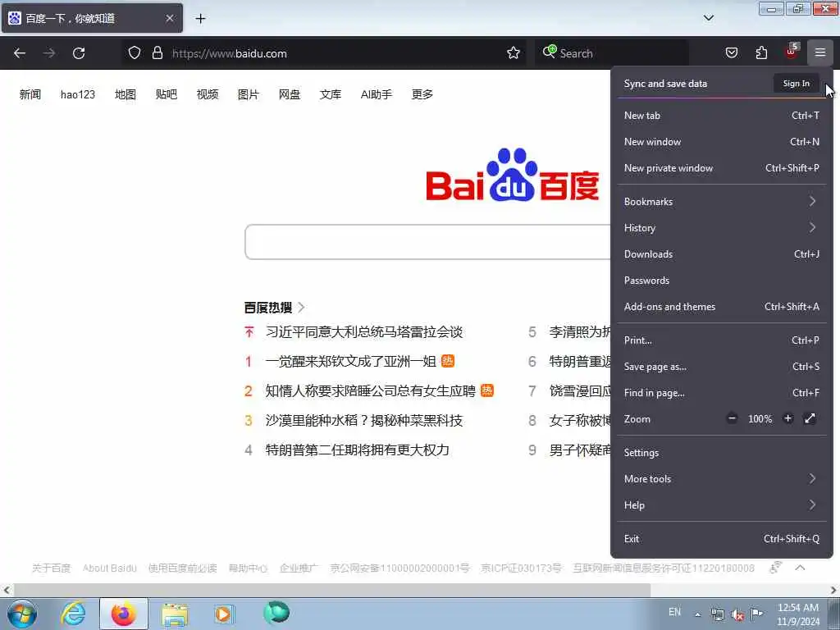Expand the History submenu
Image resolution: width=840 pixels, height=630 pixels.
point(722,228)
